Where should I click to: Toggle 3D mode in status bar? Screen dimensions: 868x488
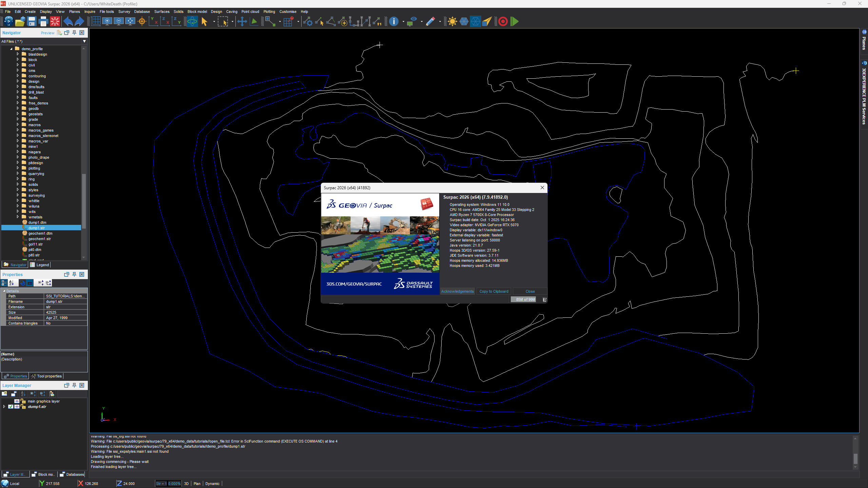click(x=186, y=484)
